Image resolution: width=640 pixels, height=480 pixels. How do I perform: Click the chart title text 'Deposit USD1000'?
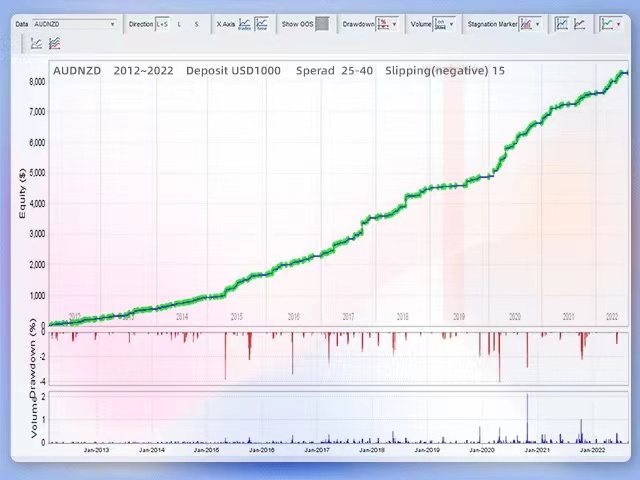coord(233,71)
